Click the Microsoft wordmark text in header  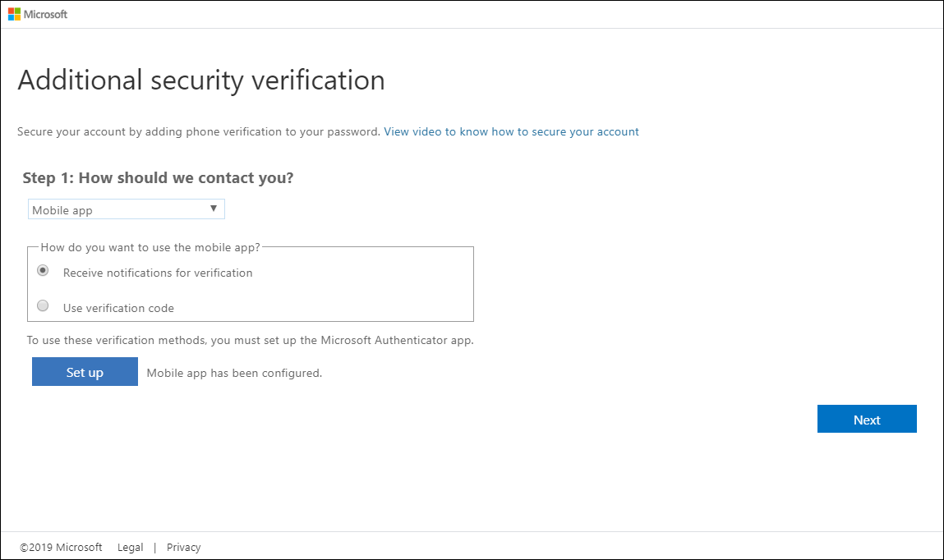point(46,14)
